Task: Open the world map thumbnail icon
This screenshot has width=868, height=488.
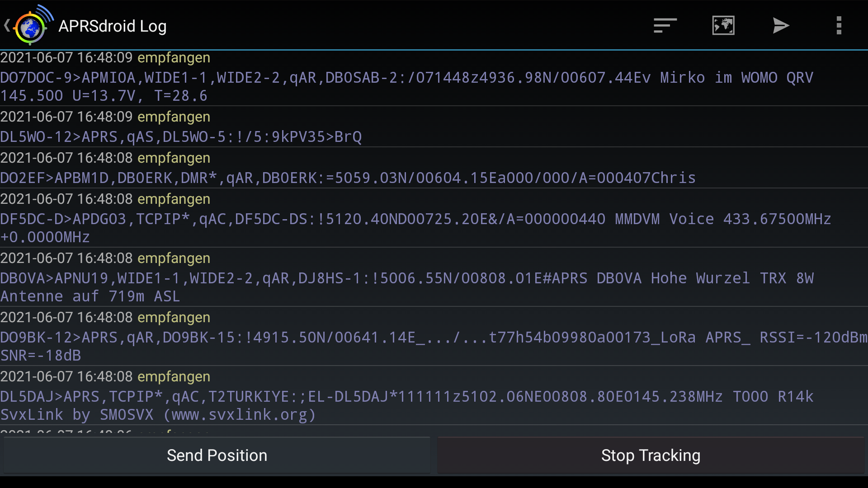Action: coord(723,25)
